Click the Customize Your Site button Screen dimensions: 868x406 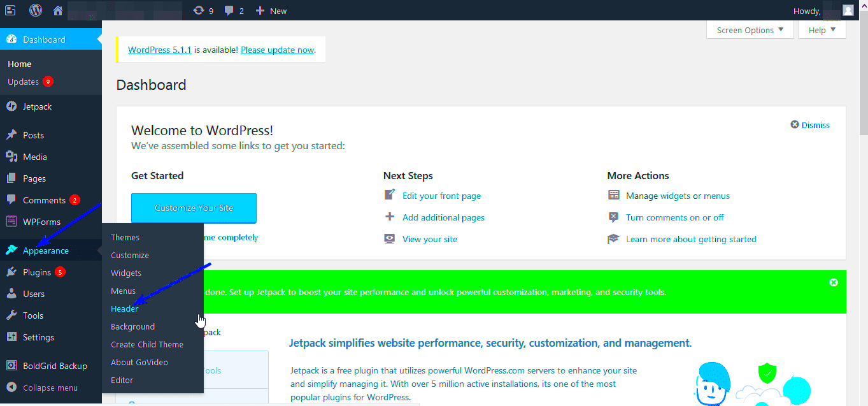coord(194,208)
